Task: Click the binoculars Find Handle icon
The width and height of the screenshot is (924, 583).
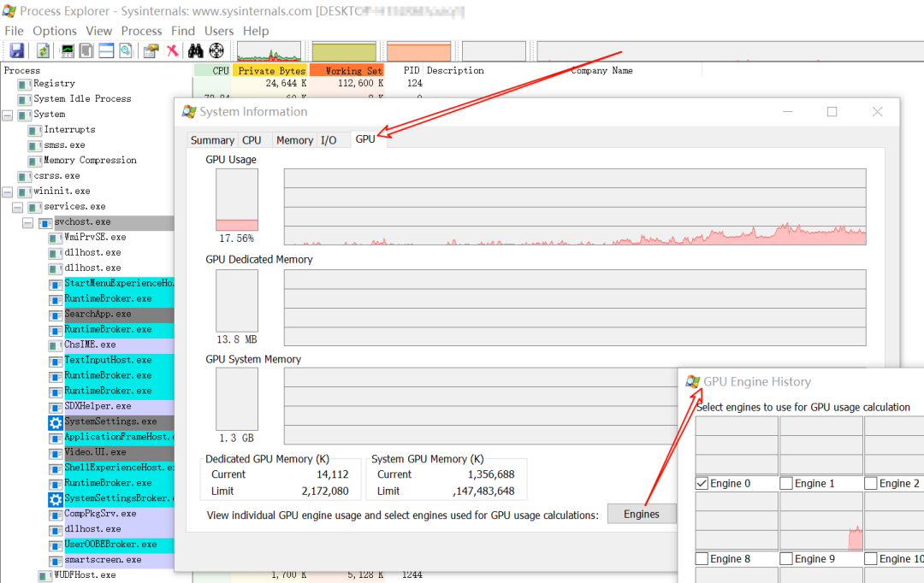Action: point(195,50)
